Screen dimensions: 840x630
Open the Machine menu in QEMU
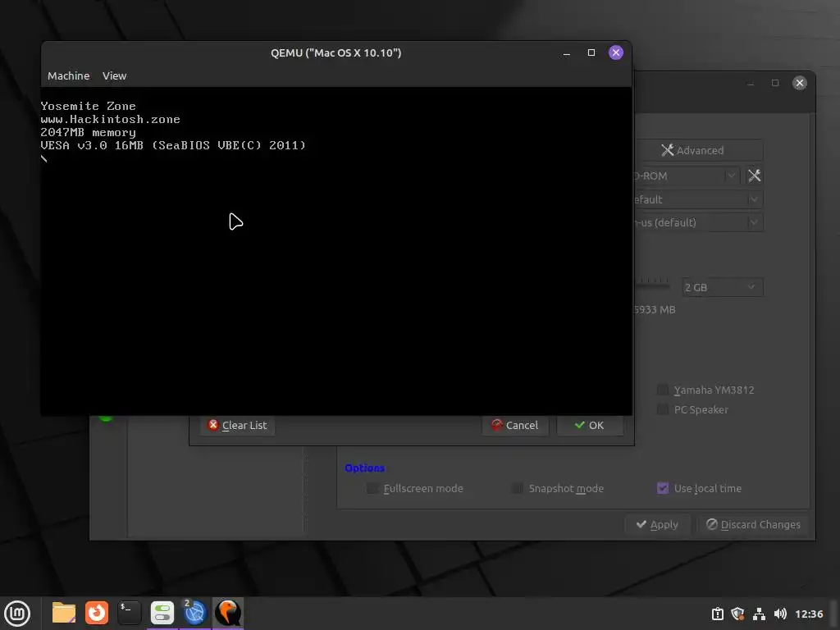point(69,76)
